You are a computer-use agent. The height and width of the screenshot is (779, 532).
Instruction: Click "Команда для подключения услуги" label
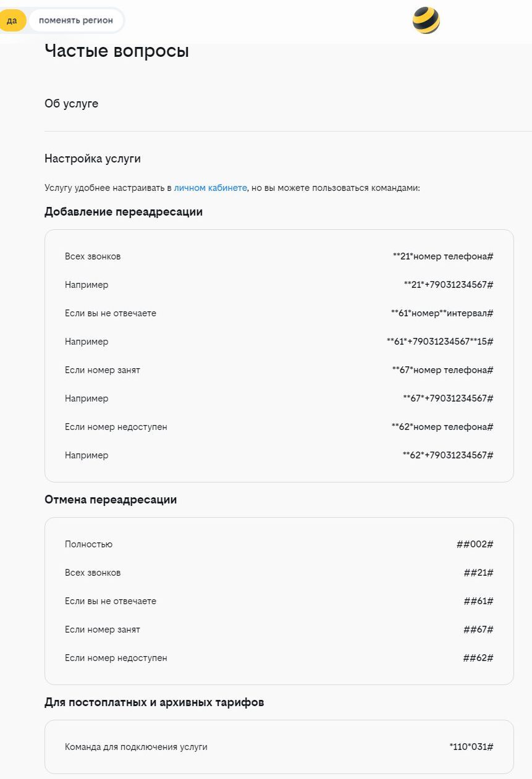coord(136,747)
